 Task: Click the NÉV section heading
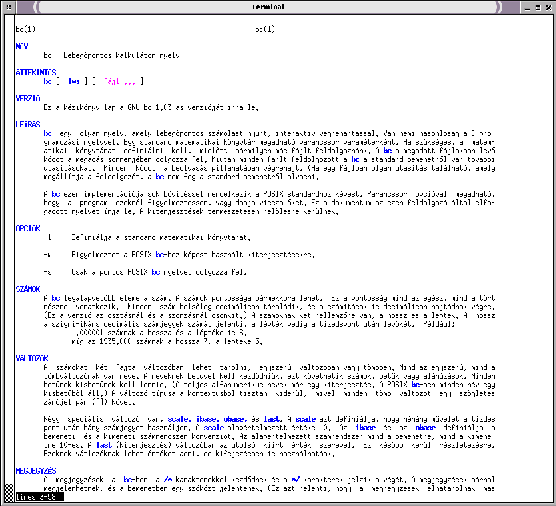22,46
